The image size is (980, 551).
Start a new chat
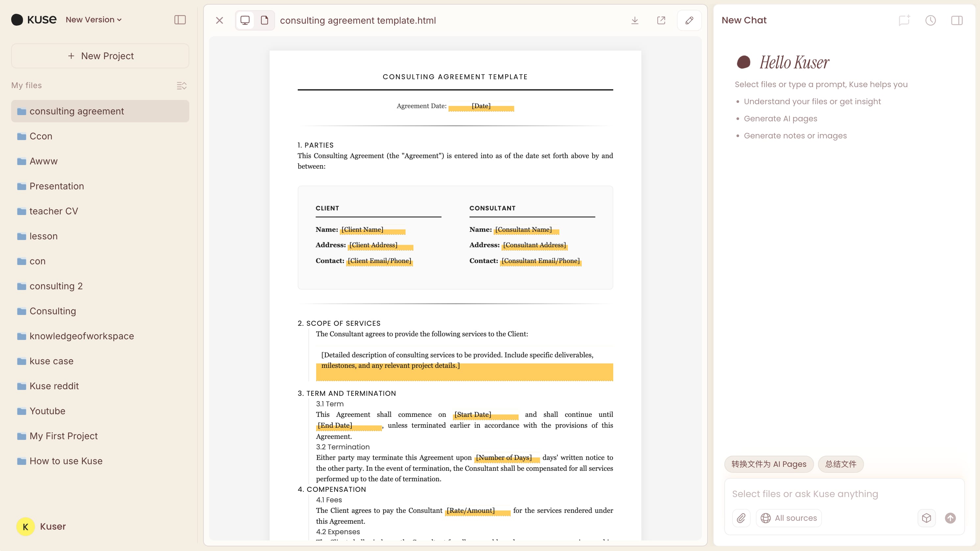click(x=904, y=20)
